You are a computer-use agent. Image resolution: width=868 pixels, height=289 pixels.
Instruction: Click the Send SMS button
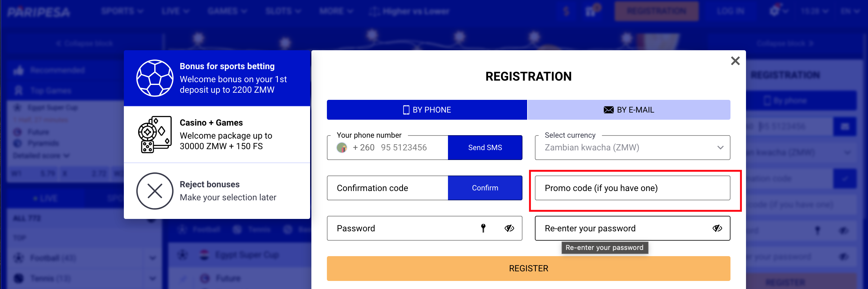pos(485,147)
